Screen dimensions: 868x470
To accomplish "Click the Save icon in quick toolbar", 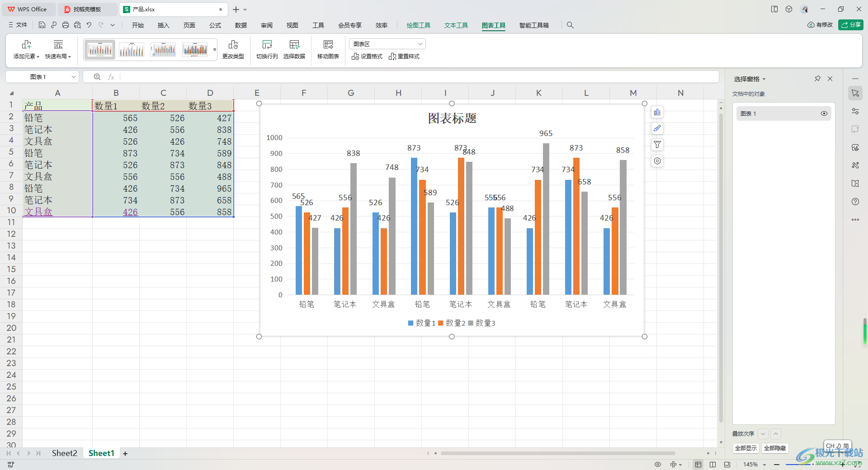I will pos(42,25).
